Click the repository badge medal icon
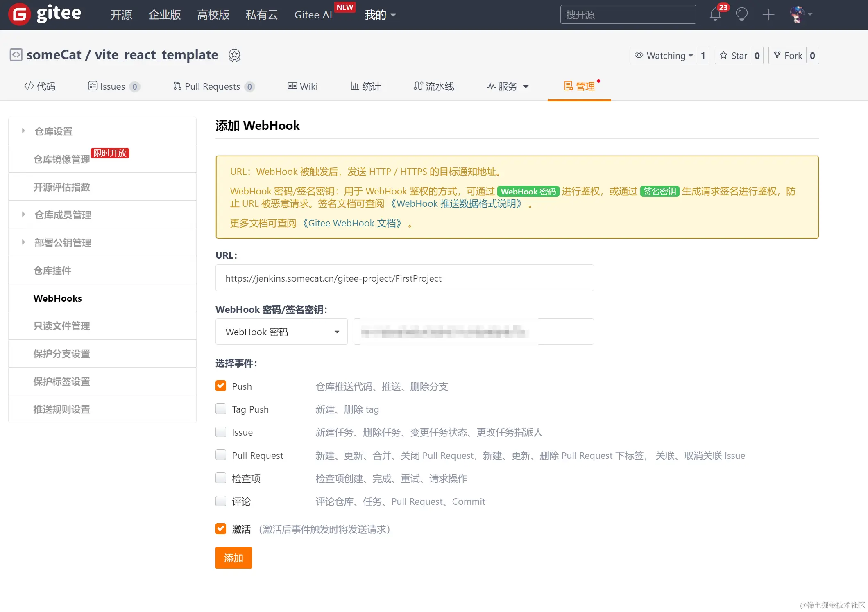Screen dimensions: 868x612 click(x=234, y=55)
